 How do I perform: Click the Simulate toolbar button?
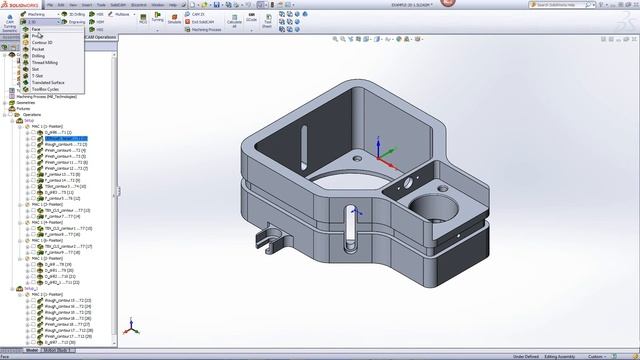coord(174,19)
